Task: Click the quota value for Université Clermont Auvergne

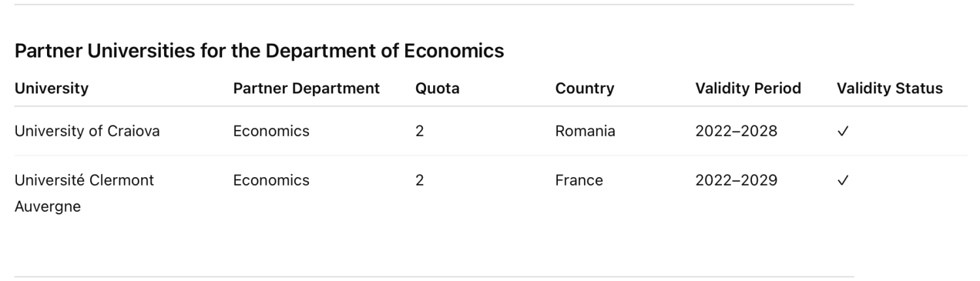Action: tap(419, 180)
